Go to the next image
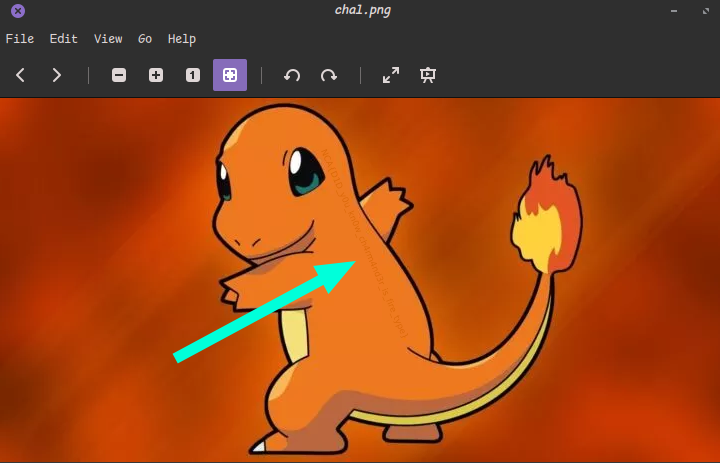Screen dimensions: 720x463 57,75
